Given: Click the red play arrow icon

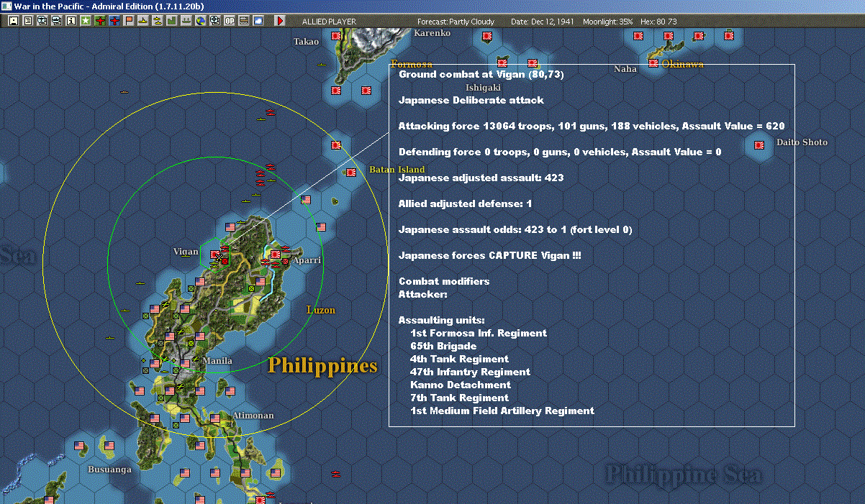Looking at the screenshot, I should point(280,21).
